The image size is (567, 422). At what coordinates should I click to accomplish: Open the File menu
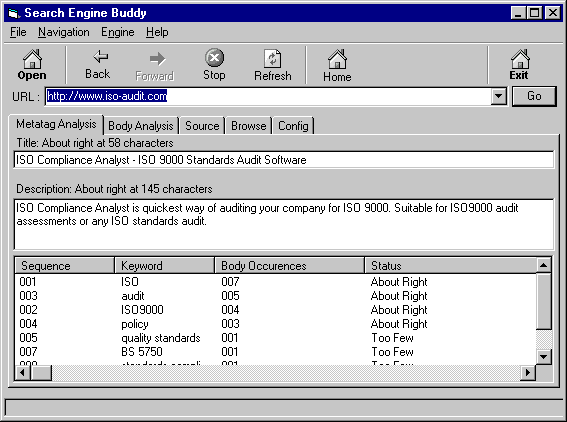coord(18,32)
